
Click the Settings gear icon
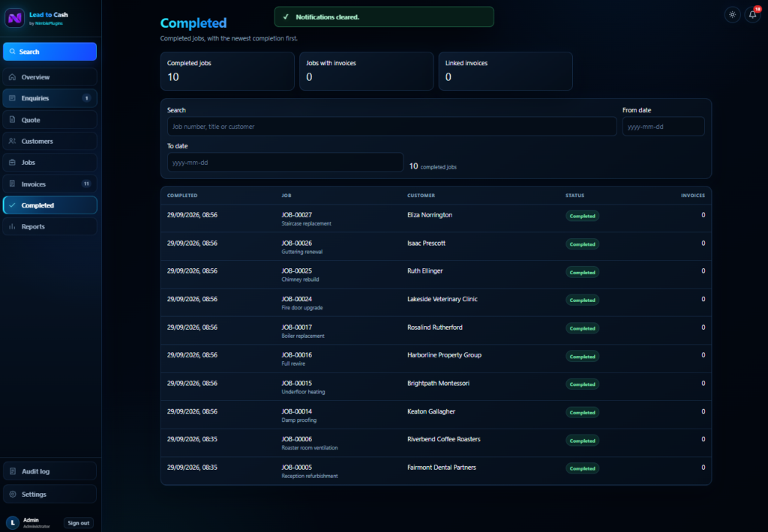(x=13, y=495)
